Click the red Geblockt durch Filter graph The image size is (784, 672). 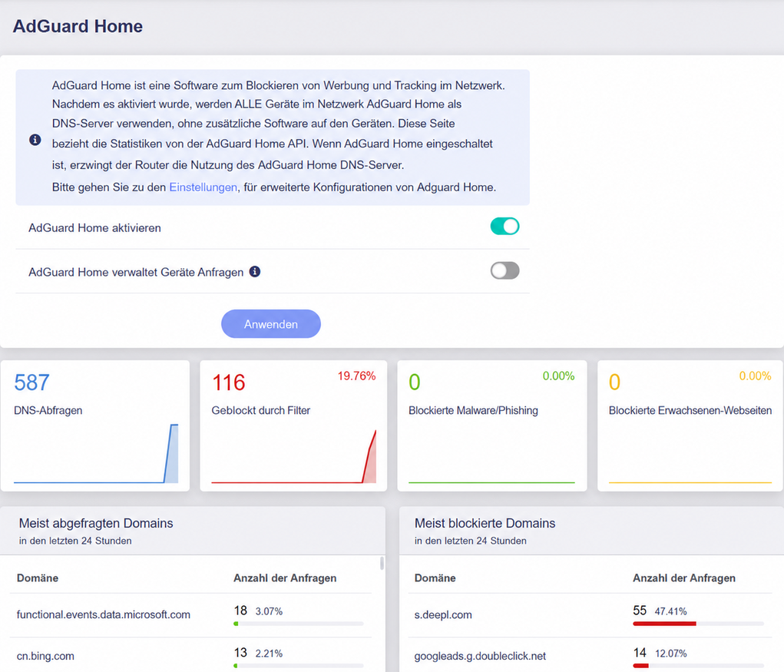pos(293,456)
